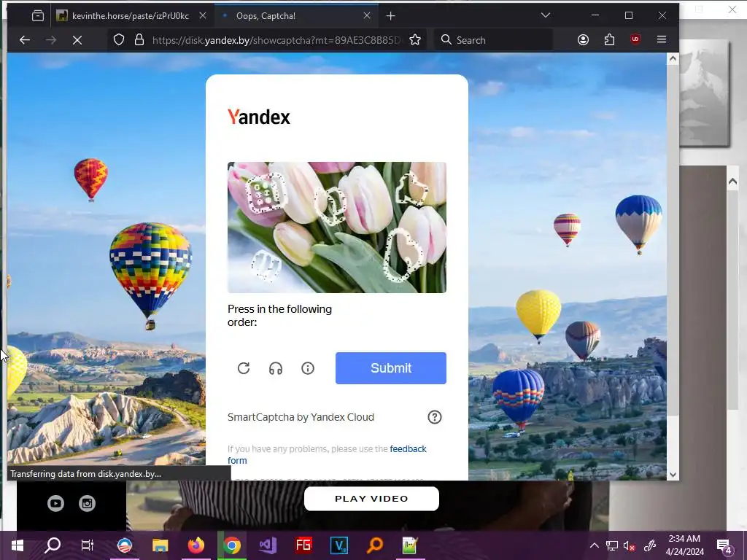The image size is (747, 560).
Task: Click the page scrollbar up arrow
Action: (673, 59)
